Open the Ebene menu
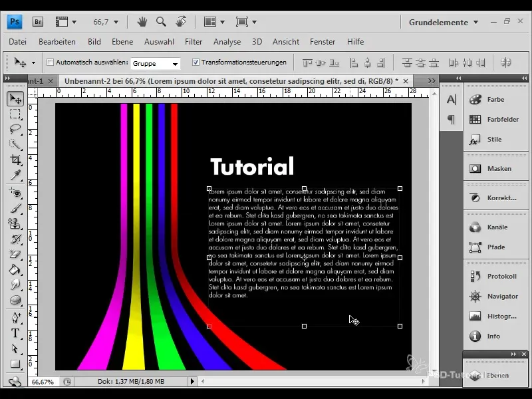Viewport: 532px width, 399px height. 122,42
